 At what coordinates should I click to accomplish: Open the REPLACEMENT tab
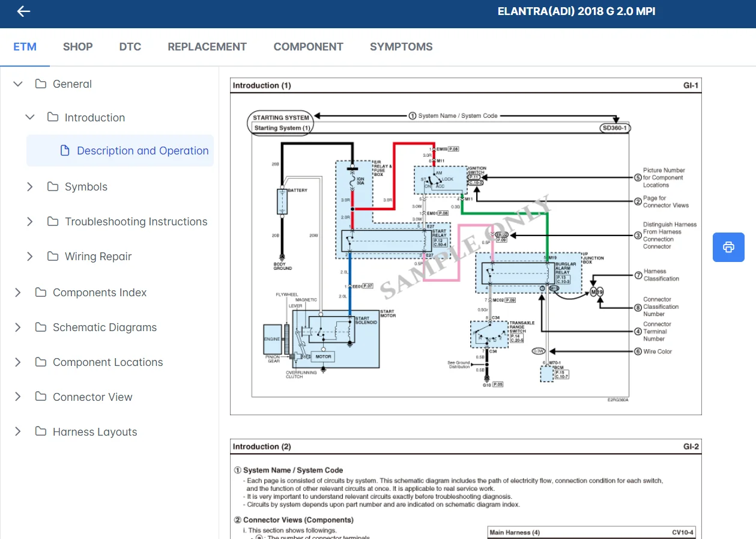pos(207,47)
